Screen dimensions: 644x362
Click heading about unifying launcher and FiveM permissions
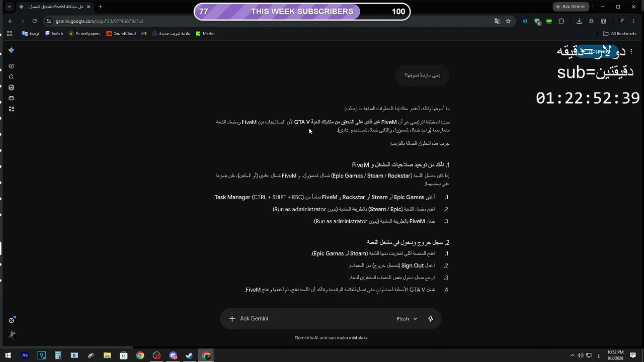[x=400, y=165]
